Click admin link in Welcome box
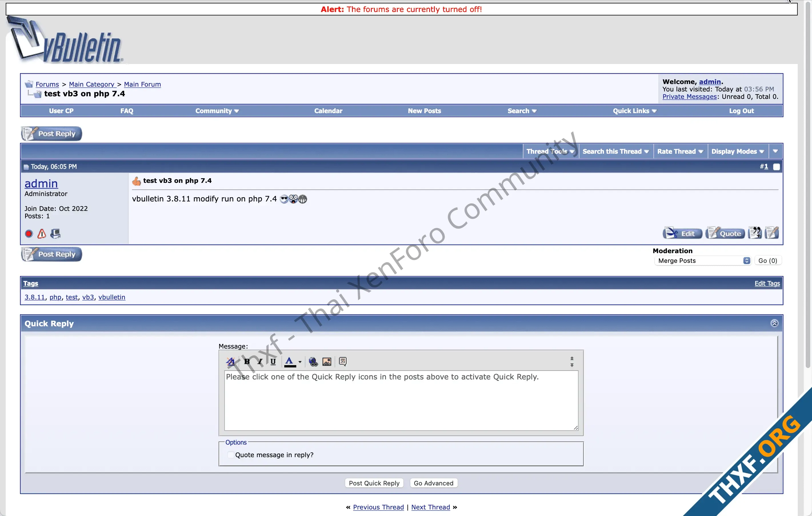 710,82
